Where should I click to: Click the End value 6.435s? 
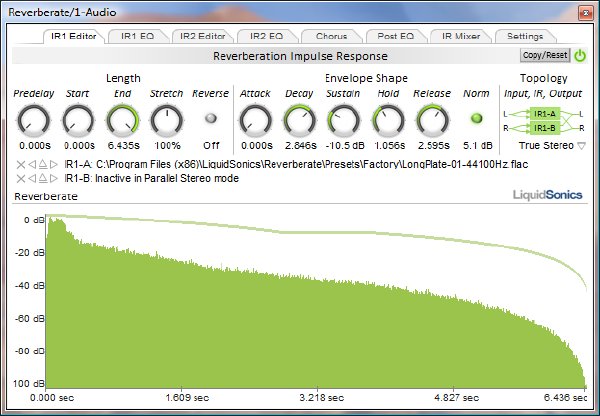click(124, 146)
